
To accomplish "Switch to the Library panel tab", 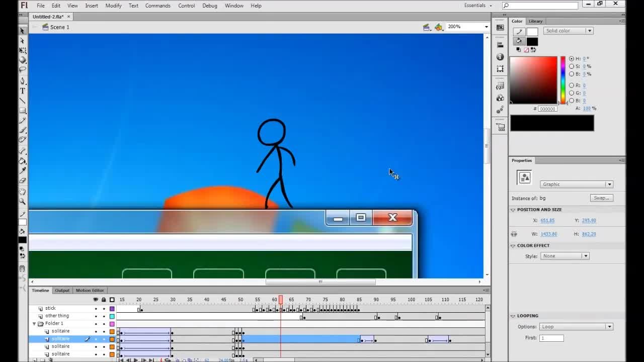I will click(535, 21).
